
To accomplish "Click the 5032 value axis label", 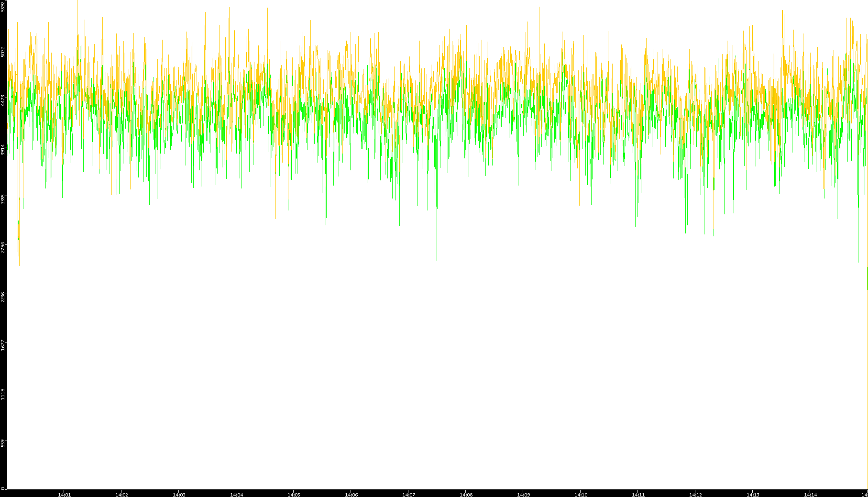I will click(x=3, y=52).
